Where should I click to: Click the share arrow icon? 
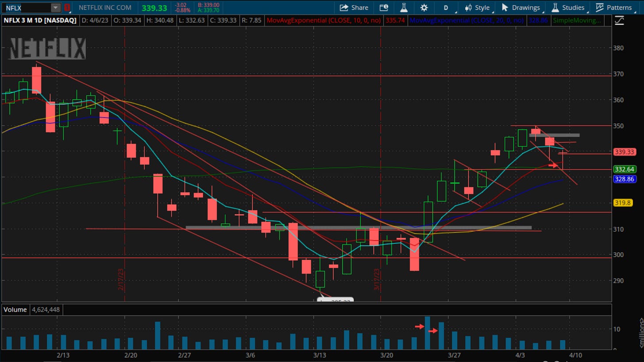[x=344, y=8]
